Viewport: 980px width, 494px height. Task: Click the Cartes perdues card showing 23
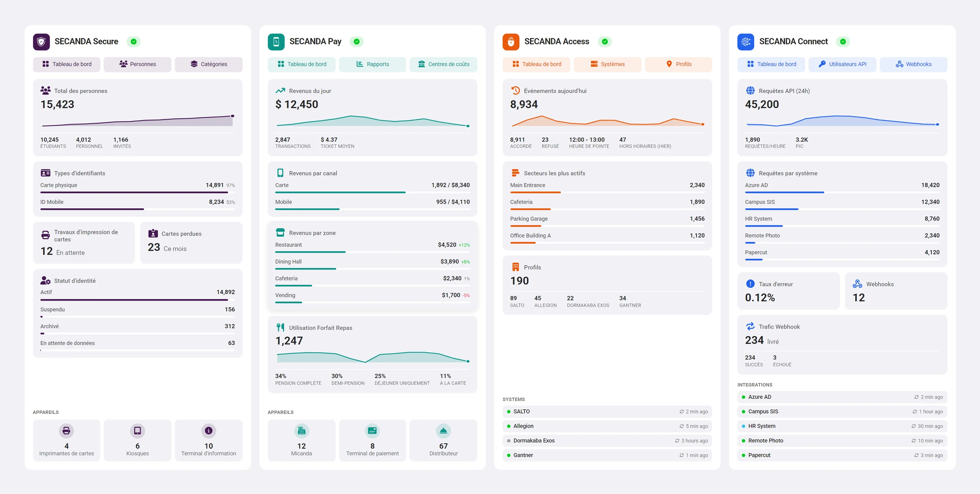click(191, 243)
